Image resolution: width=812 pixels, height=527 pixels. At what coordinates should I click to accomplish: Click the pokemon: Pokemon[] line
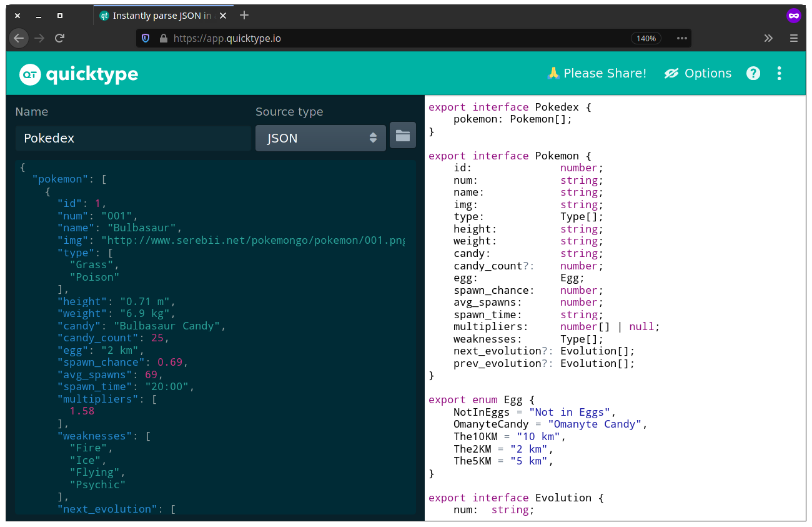pos(513,119)
